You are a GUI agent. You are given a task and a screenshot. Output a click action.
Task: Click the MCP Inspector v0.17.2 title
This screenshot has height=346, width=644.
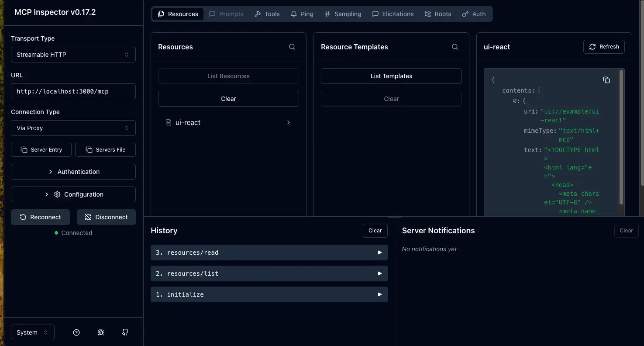click(55, 12)
